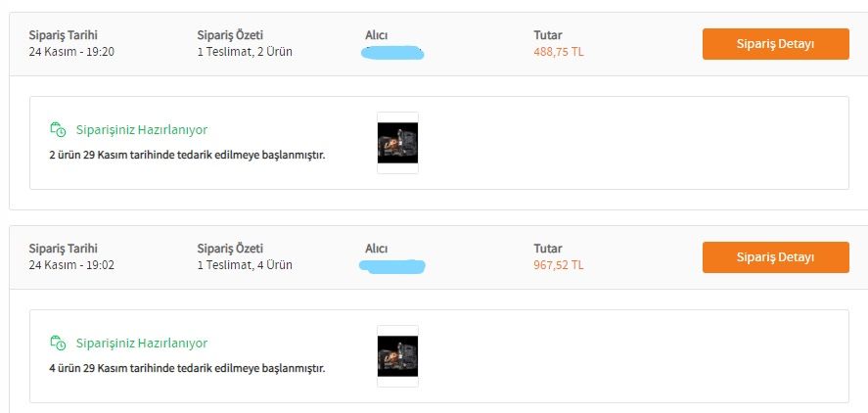Image resolution: width=868 pixels, height=413 pixels.
Task: Open the product thumbnail in the 4-item order
Action: [x=397, y=356]
